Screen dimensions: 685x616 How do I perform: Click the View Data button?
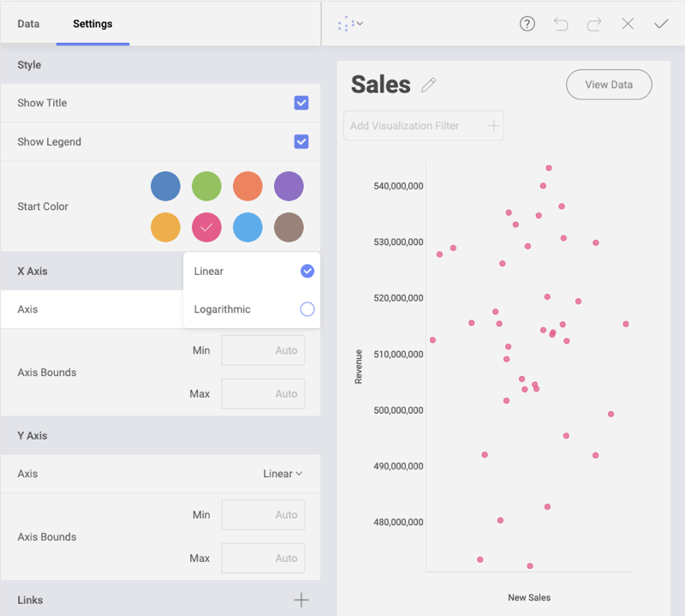pos(609,85)
